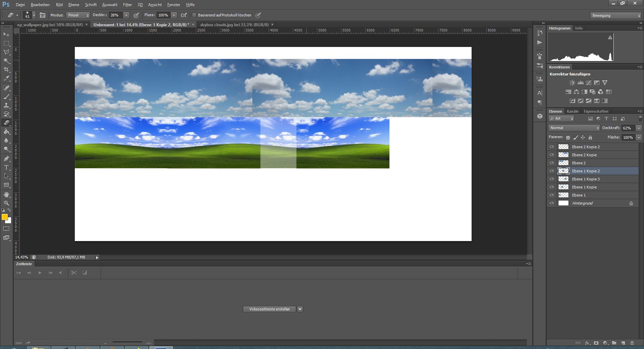
Task: Hide the Hintergrund layer
Action: [x=552, y=203]
